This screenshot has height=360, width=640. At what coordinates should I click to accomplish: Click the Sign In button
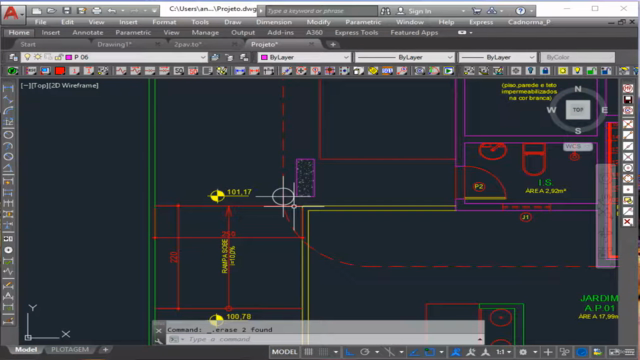click(x=414, y=11)
